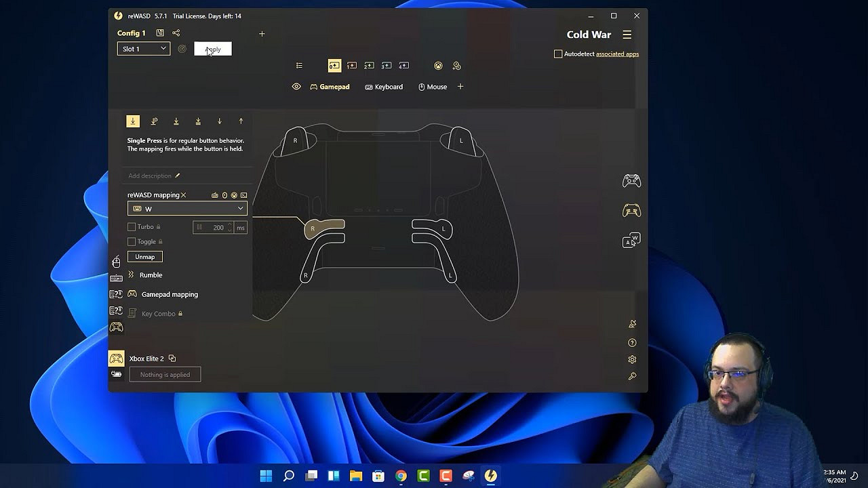This screenshot has height=488, width=868.
Task: Click the Xbox controller icon in the top toolbar
Action: [x=438, y=66]
